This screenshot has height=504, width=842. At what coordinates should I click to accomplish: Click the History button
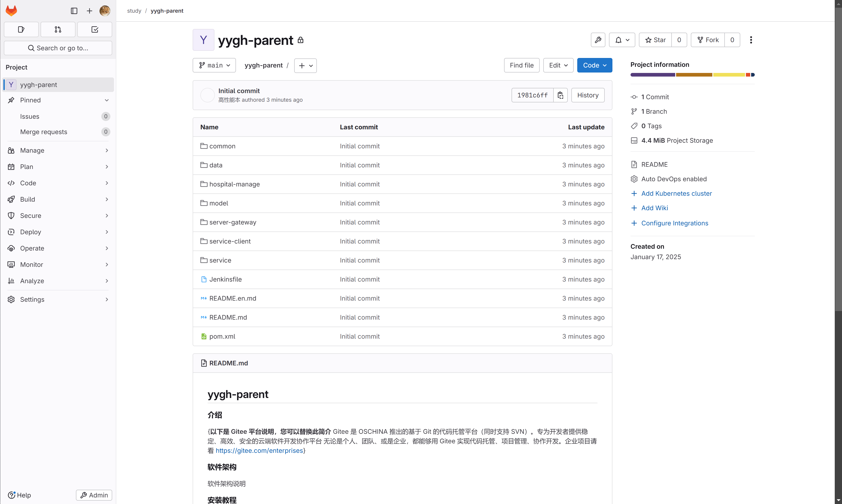[587, 95]
